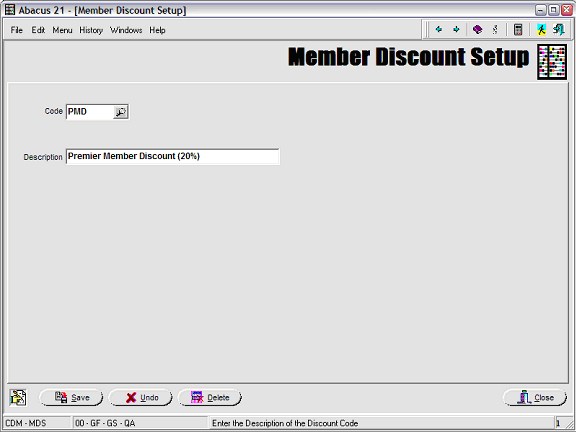Viewport: 576px width, 432px height.
Task: Click the running man icon in toolbar
Action: coord(541,30)
